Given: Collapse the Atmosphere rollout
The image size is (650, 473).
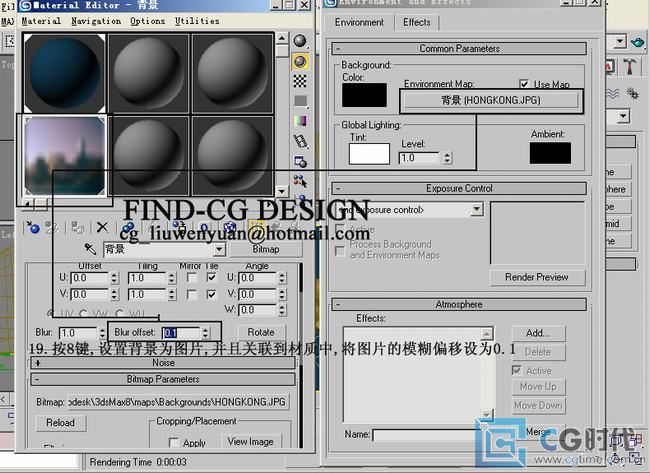Looking at the screenshot, I should click(x=459, y=305).
